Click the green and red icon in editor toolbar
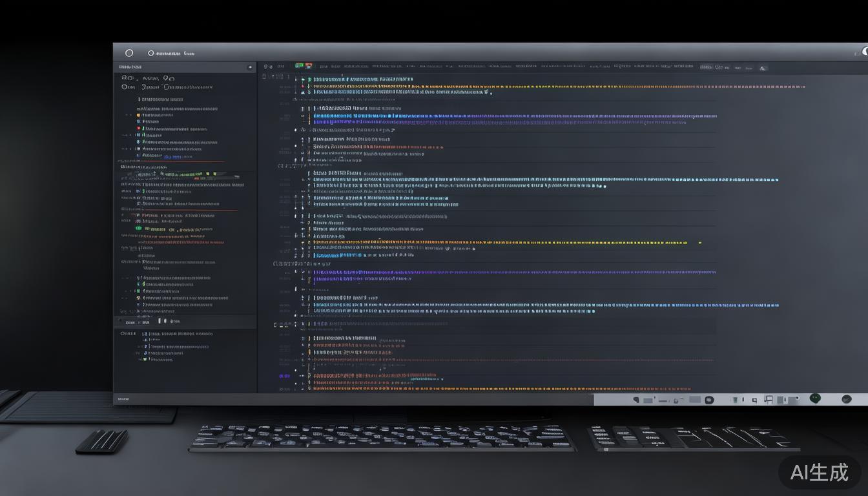Viewport: 868px width, 496px height. click(303, 66)
